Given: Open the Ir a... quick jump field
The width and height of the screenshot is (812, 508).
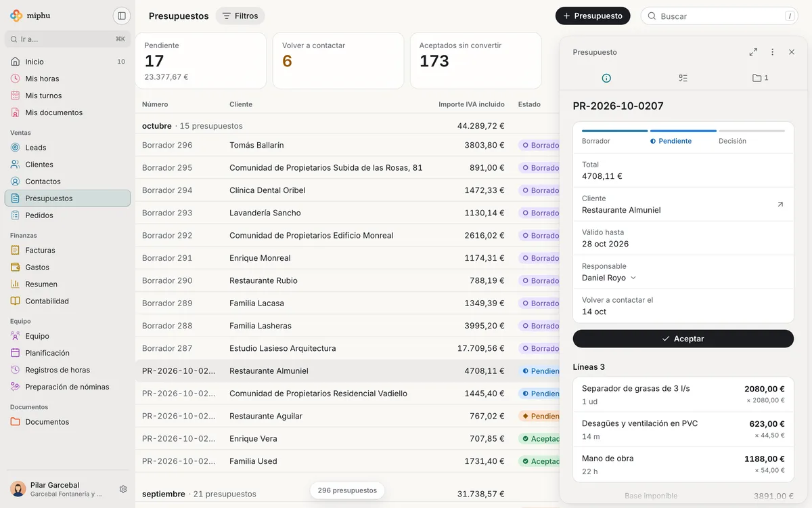Looking at the screenshot, I should click(x=68, y=39).
